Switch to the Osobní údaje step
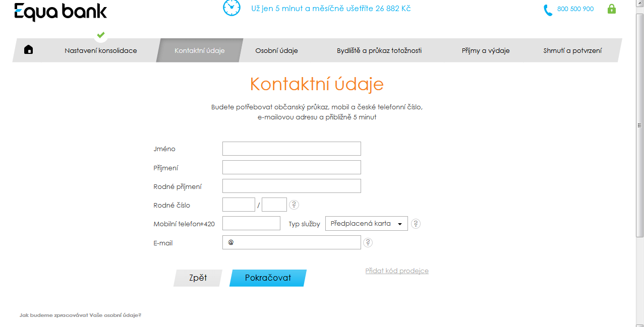This screenshot has width=644, height=327. 276,50
